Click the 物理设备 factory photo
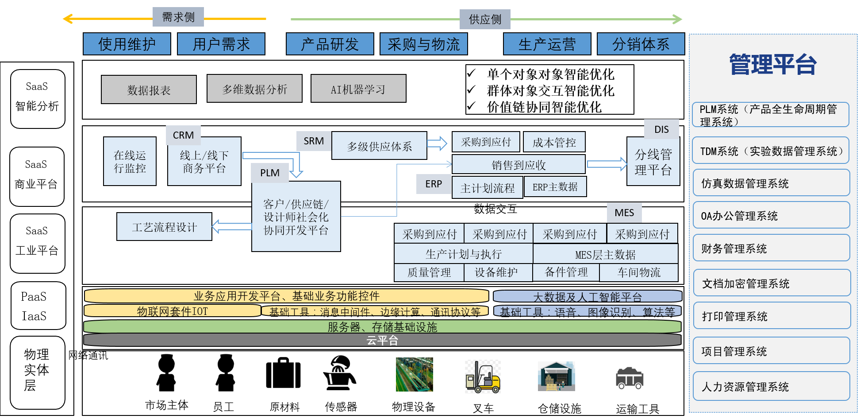This screenshot has height=419, width=868. point(415,374)
